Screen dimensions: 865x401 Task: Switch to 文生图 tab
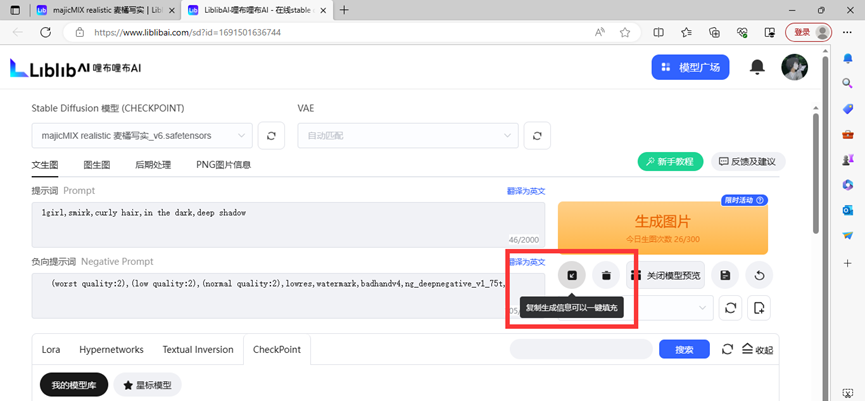[45, 164]
